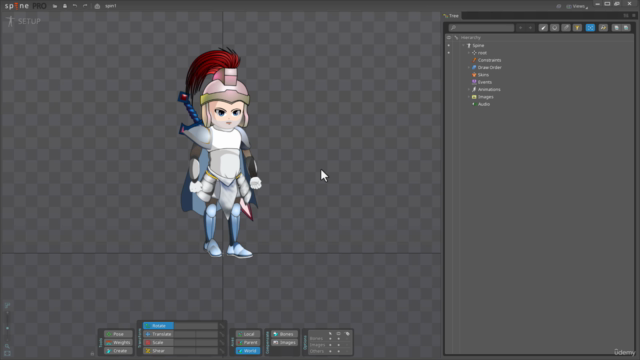Click the key icon next to Shear
640x360 pixels.
pyautogui.click(x=222, y=351)
